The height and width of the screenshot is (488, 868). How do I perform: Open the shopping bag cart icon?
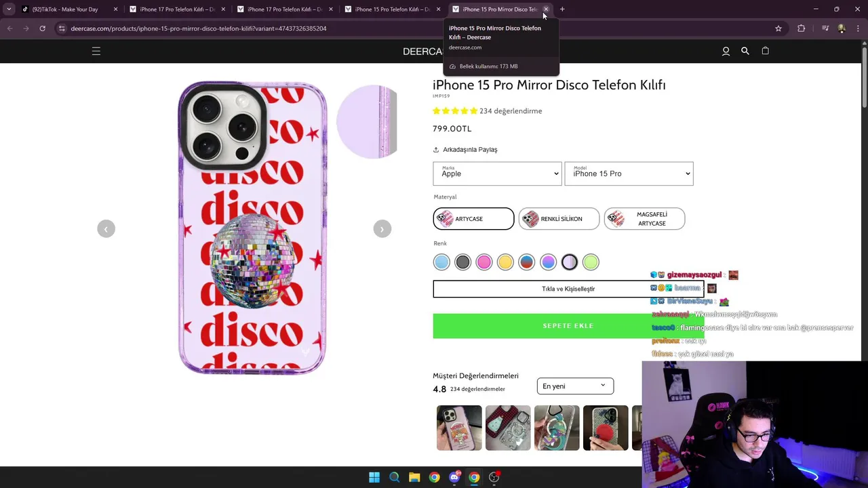click(765, 51)
